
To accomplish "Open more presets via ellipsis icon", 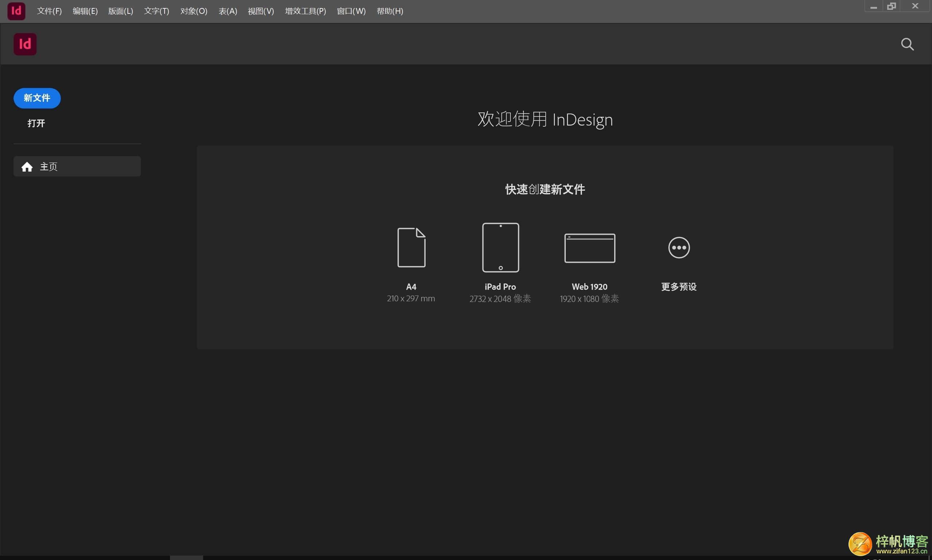I will [679, 247].
